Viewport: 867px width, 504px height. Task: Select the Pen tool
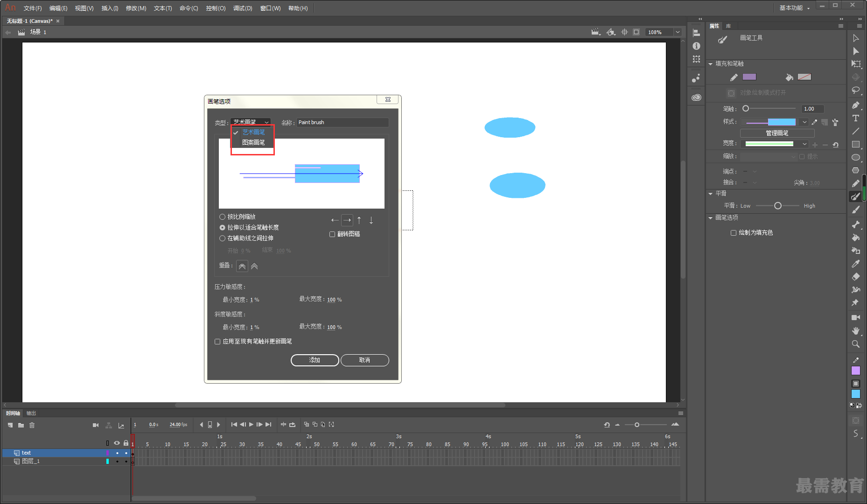click(x=856, y=105)
